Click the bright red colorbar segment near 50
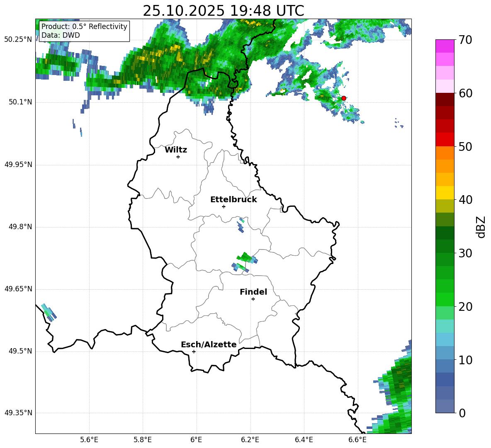Viewport: 491px width, 448px height. click(x=445, y=140)
